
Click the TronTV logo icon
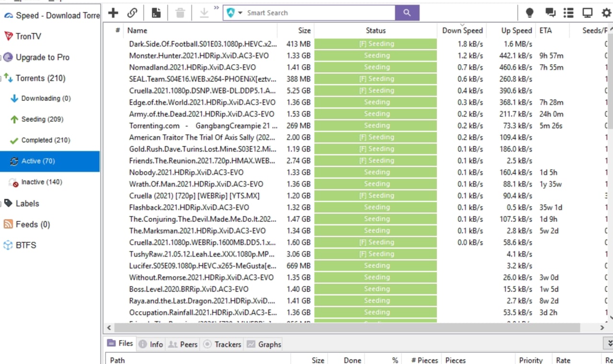8,36
